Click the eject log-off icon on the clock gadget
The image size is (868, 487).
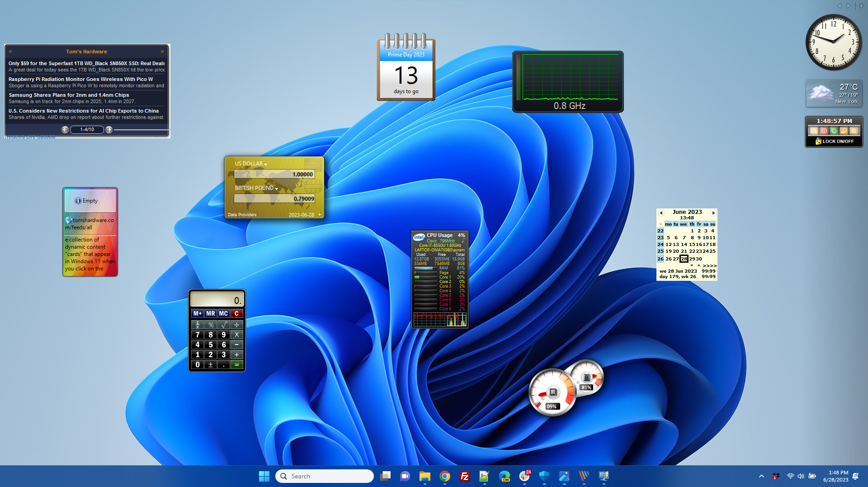pos(854,131)
